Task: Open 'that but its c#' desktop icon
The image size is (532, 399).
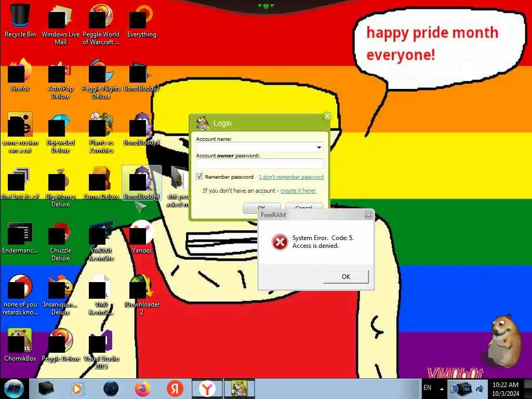Action: click(20, 183)
